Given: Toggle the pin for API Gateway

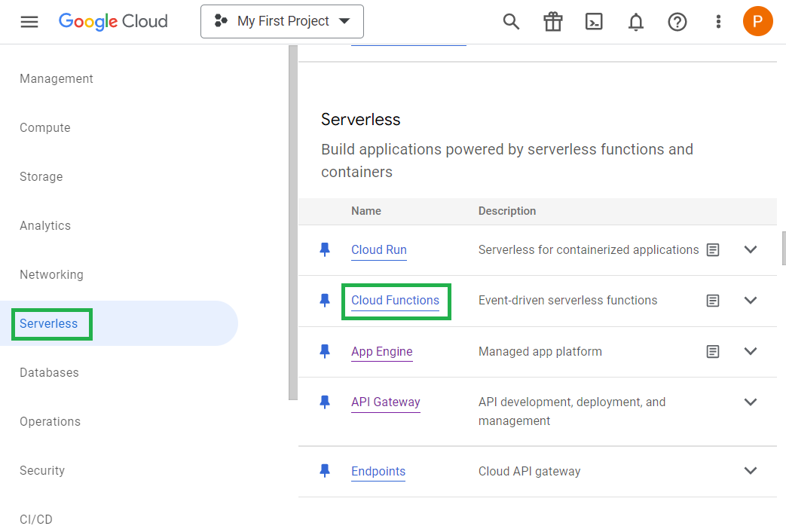Looking at the screenshot, I should click(325, 402).
